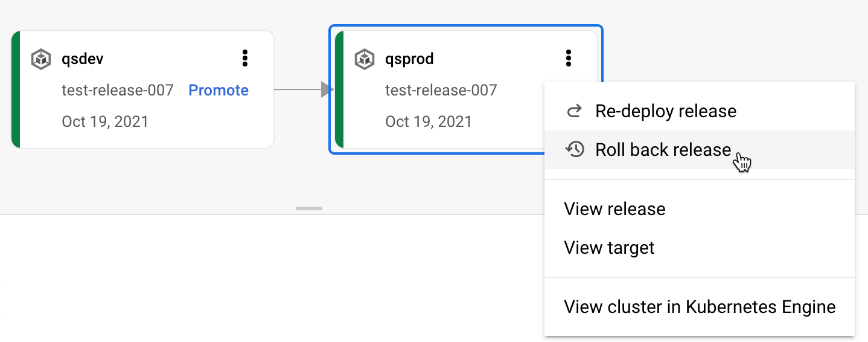
Task: Click the qsprod target cube icon
Action: 365,59
